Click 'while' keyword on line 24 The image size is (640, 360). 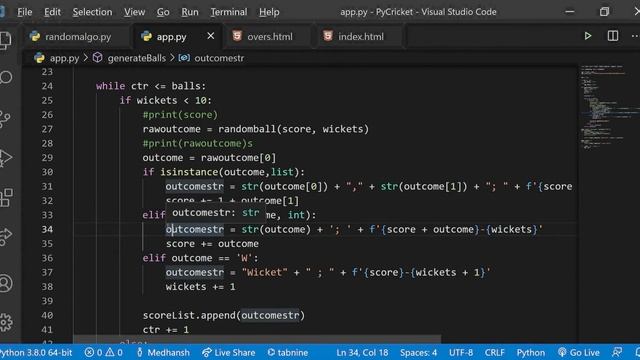pos(111,86)
